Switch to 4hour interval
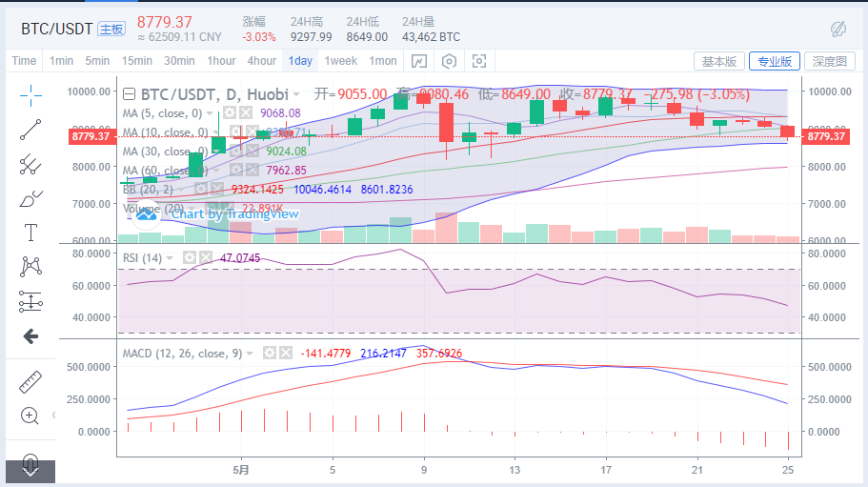This screenshot has width=868, height=487. (261, 61)
